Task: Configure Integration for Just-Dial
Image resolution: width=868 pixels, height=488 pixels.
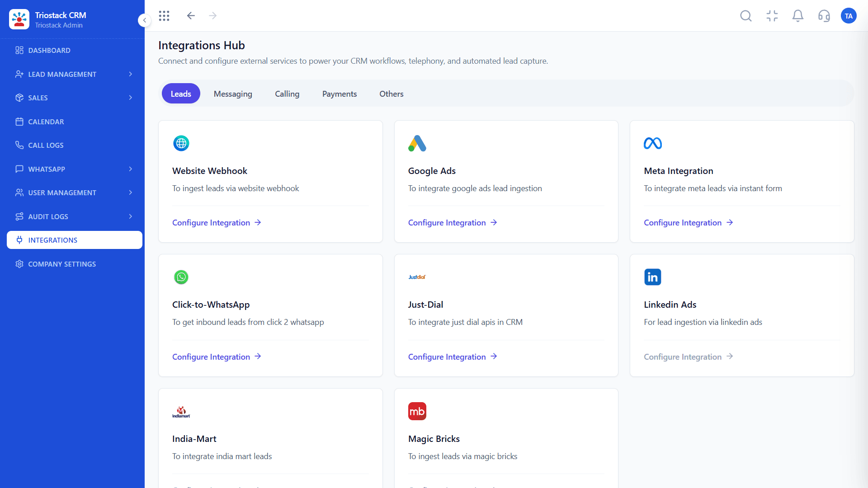Action: pos(453,357)
